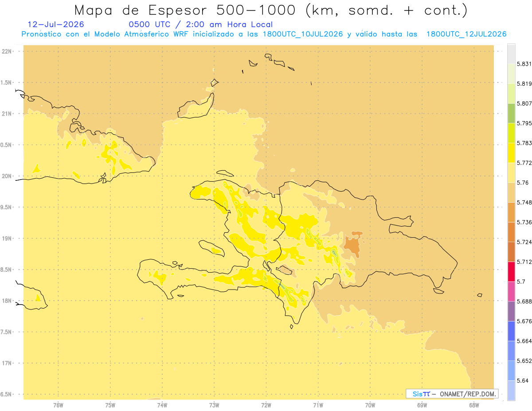This screenshot has height=411, width=532.
Task: Click the legend value 5.783
Action: pyautogui.click(x=524, y=143)
